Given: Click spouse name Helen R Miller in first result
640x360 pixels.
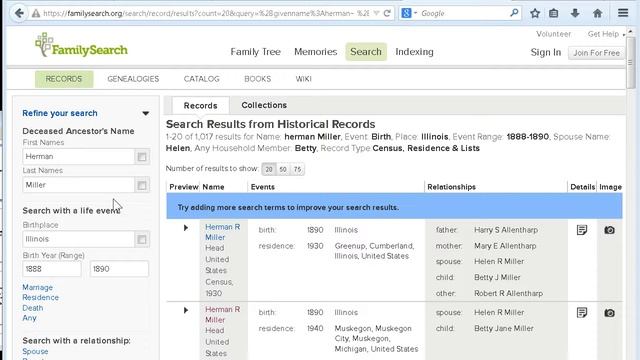Looking at the screenshot, I should [x=499, y=262].
